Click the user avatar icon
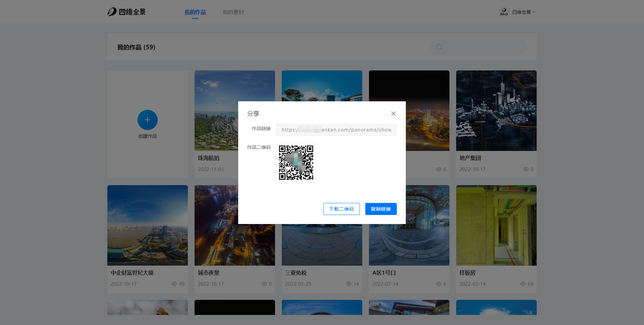The width and height of the screenshot is (644, 325). click(x=504, y=12)
